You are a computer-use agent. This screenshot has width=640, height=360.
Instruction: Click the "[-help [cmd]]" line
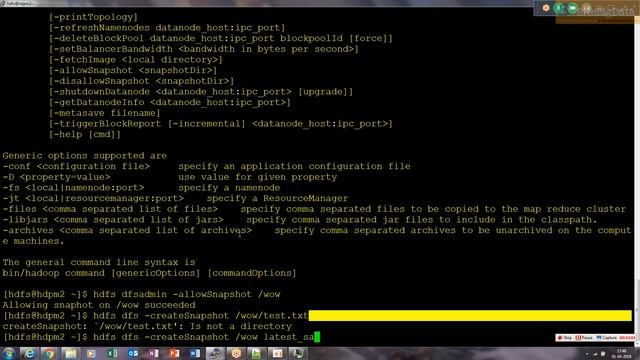[84, 134]
